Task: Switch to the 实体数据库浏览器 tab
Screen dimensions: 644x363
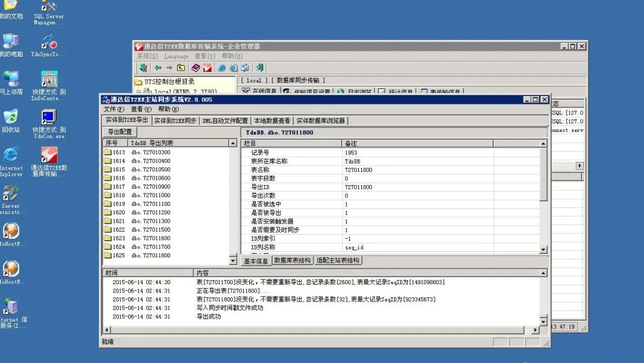Action: pyautogui.click(x=321, y=121)
